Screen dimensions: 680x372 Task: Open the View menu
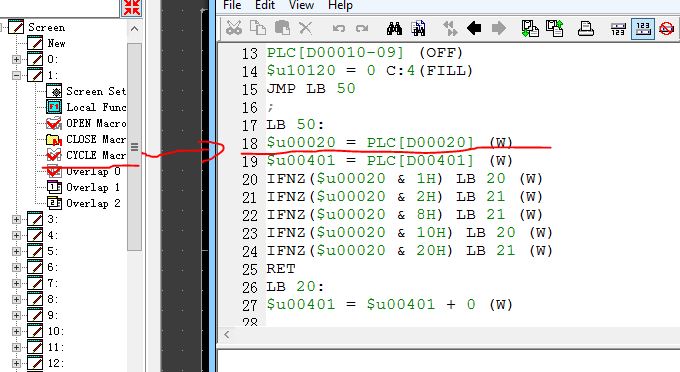click(301, 5)
